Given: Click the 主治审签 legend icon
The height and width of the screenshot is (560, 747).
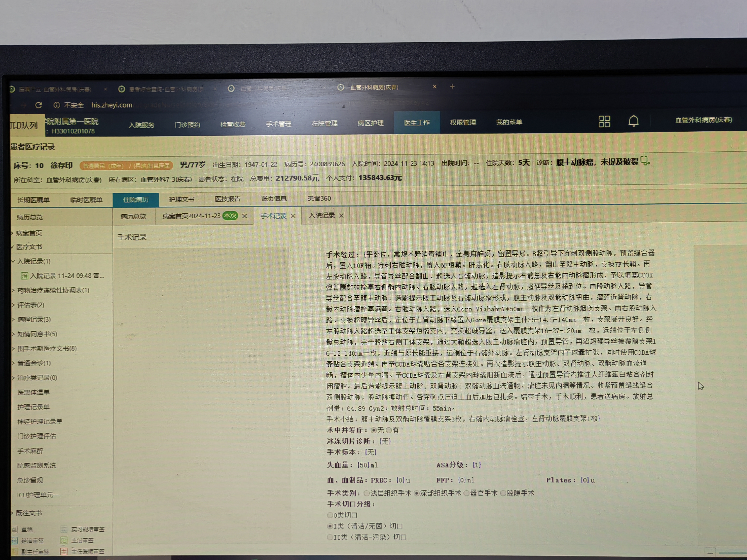Looking at the screenshot, I should (x=64, y=540).
